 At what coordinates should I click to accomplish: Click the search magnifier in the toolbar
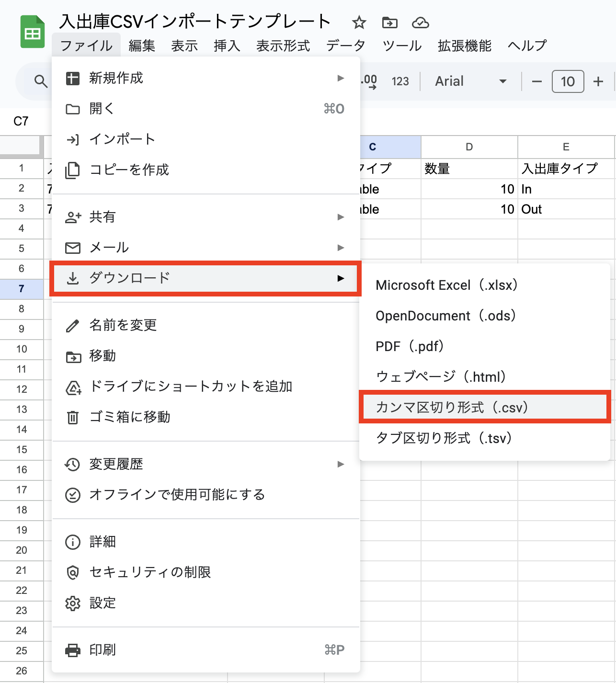pos(41,81)
